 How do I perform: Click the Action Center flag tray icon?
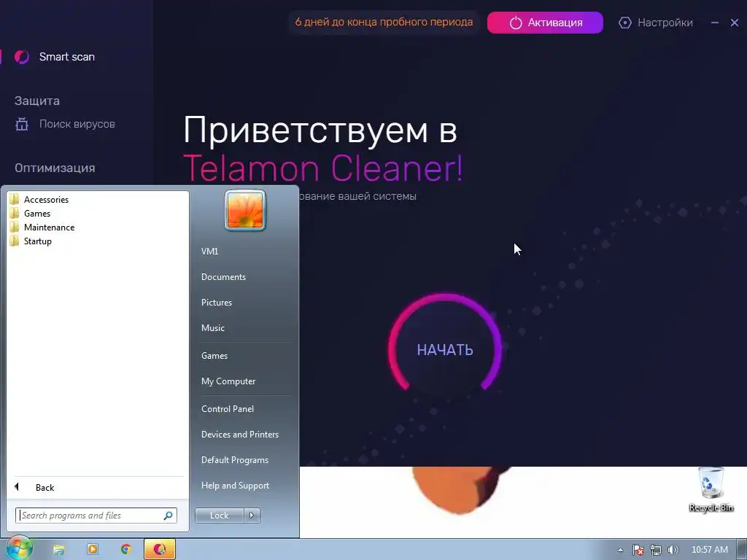pos(638,550)
